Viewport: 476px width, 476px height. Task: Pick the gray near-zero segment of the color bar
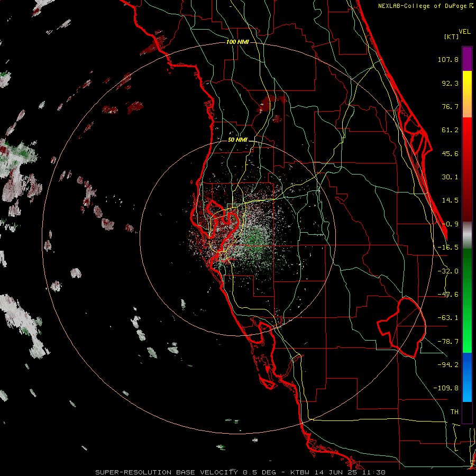(467, 235)
